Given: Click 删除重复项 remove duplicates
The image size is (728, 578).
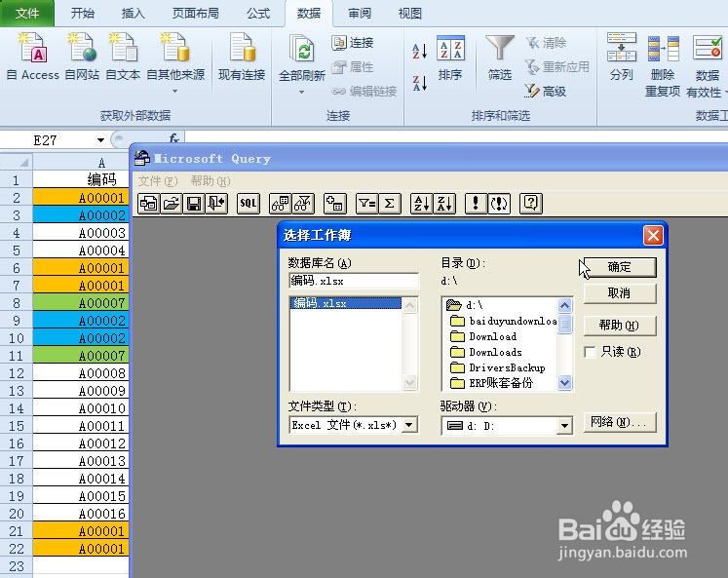Looking at the screenshot, I should click(x=663, y=65).
